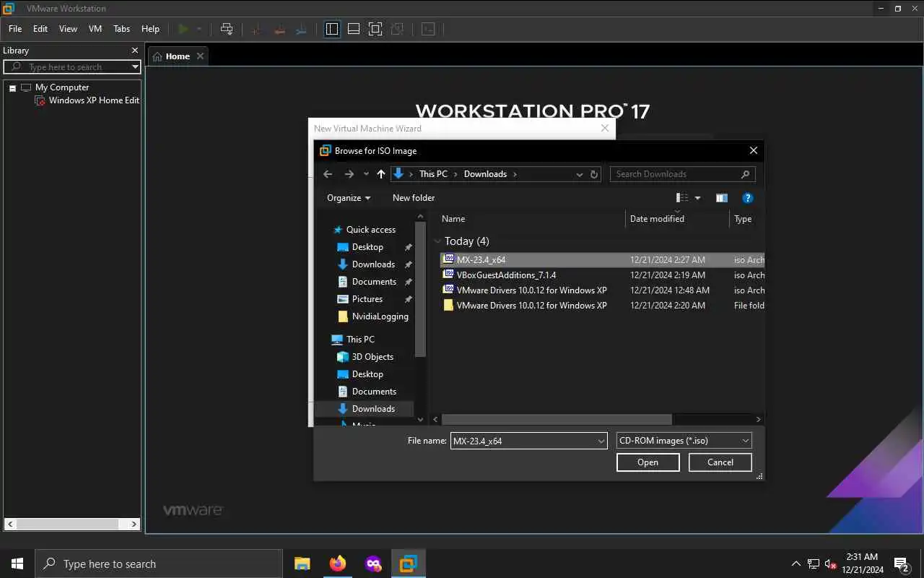Open view options dropdown arrow

click(697, 198)
